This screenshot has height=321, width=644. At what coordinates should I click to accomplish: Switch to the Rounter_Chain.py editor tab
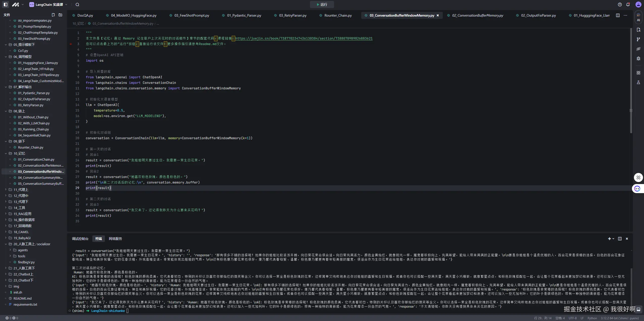click(x=338, y=15)
